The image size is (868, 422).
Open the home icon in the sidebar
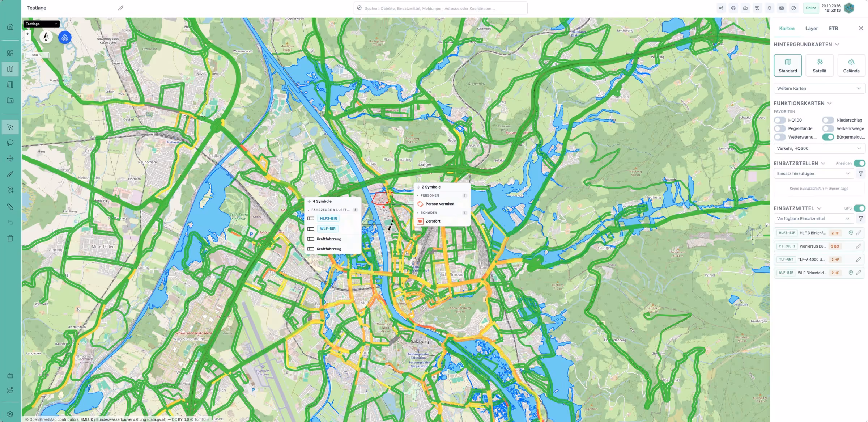point(10,27)
